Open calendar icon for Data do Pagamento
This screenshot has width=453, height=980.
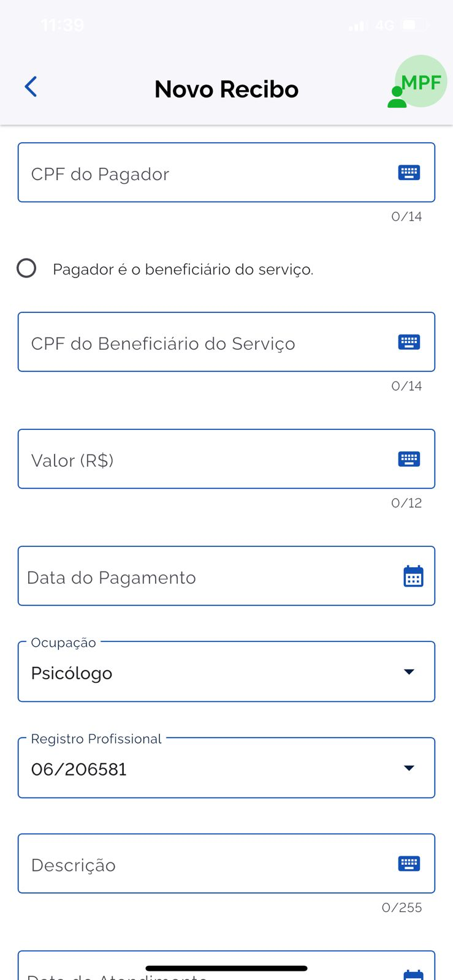coord(413,576)
